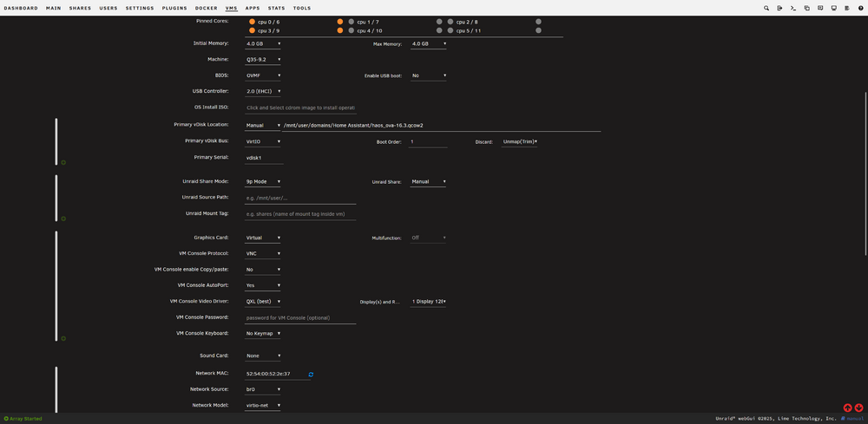Open the Enable USB boot dropdown
Image resolution: width=868 pixels, height=424 pixels.
coord(429,75)
